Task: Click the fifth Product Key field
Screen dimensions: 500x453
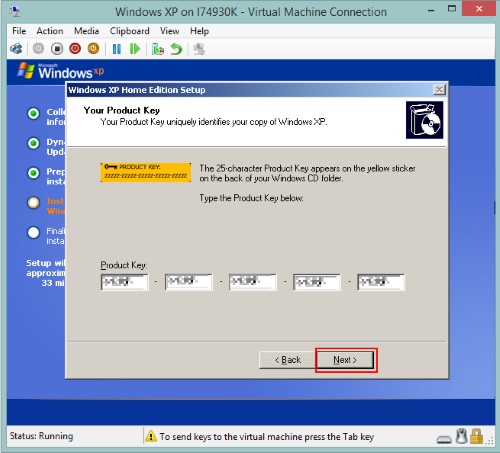Action: point(381,282)
